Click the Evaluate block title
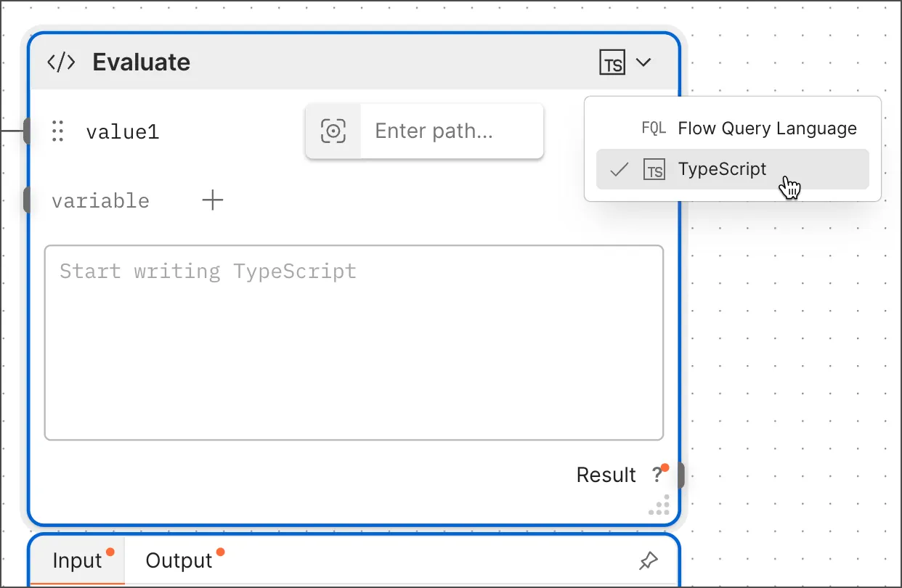Viewport: 902px width, 588px height. tap(141, 62)
